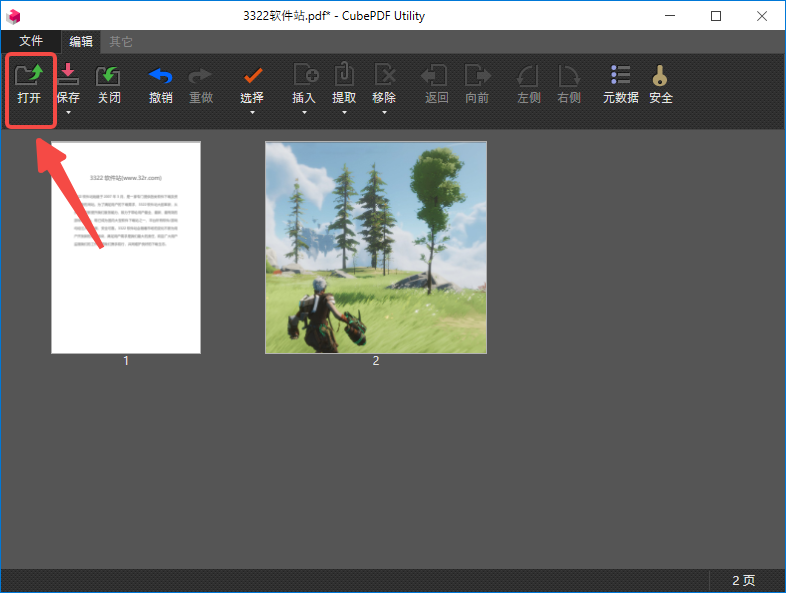Click the Save (保存) icon

68,75
